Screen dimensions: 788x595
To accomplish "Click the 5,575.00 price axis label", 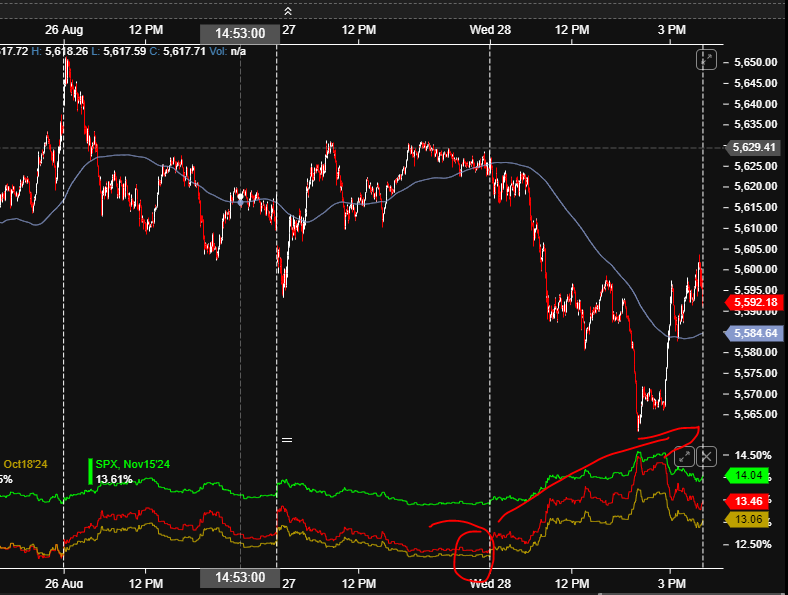I will coord(755,373).
